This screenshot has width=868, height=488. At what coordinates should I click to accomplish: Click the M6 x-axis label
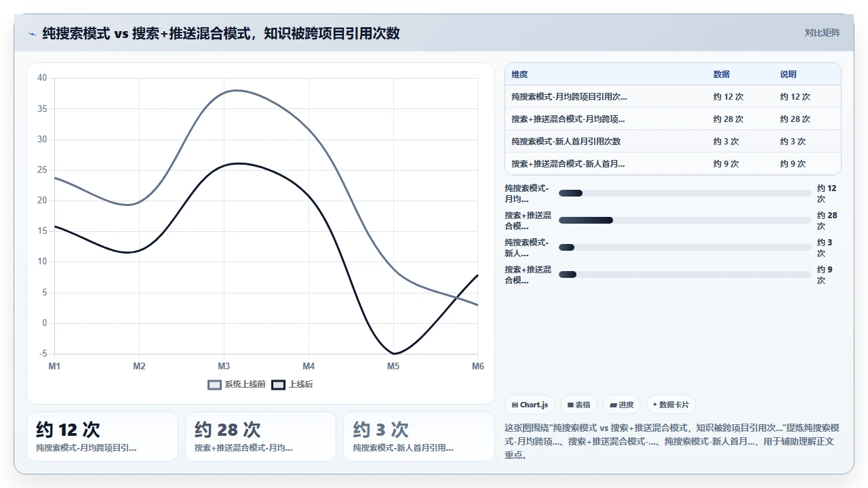click(x=478, y=366)
